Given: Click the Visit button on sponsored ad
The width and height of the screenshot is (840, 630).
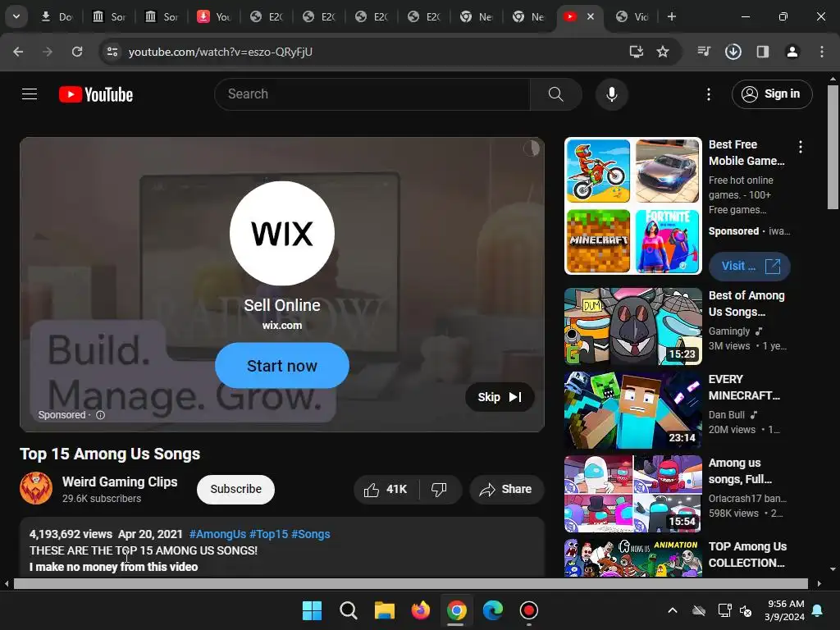Looking at the screenshot, I should pos(749,266).
